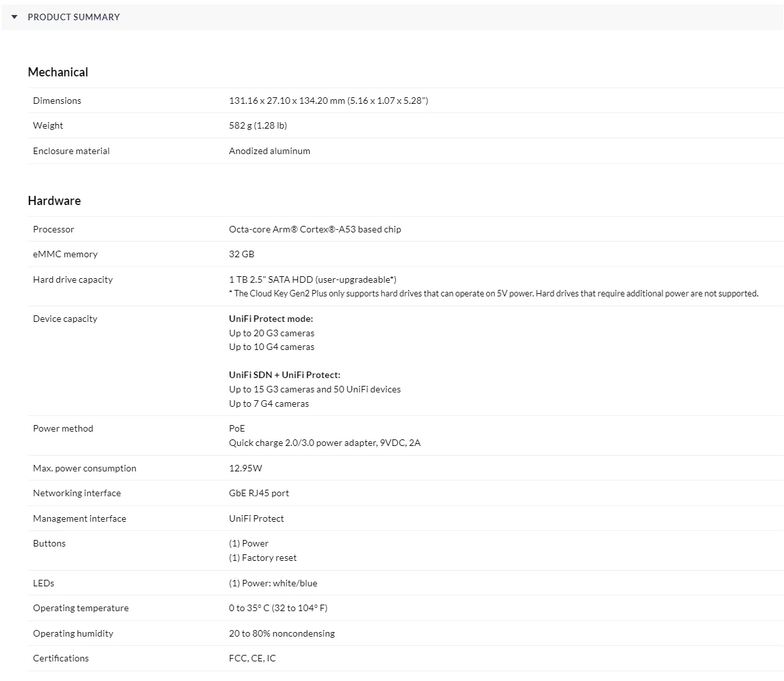Click the Mechanical section heading
The image size is (784, 681).
(x=57, y=72)
